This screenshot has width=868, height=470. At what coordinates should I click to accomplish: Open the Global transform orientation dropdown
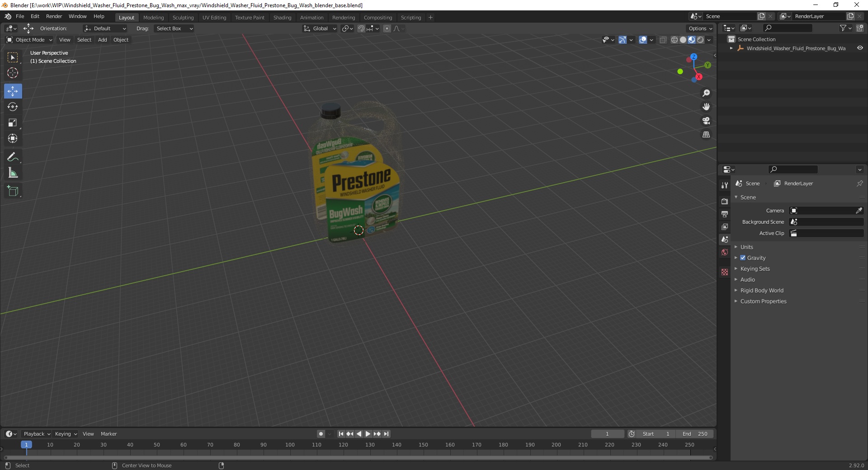click(x=320, y=28)
